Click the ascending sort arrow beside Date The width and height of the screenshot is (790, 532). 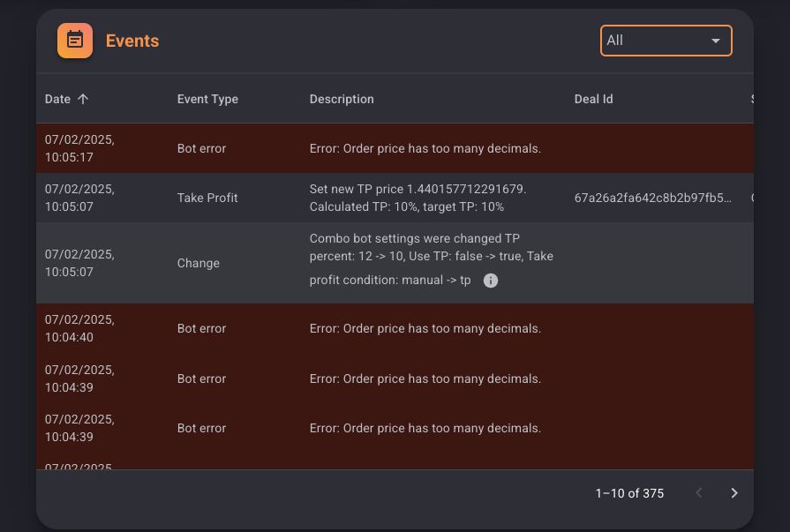83,99
